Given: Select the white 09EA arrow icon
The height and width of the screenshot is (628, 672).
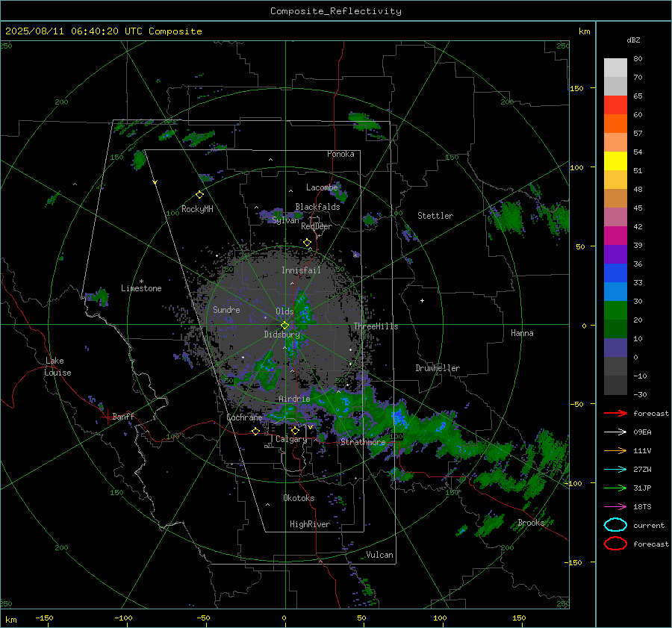Looking at the screenshot, I should click(x=615, y=432).
